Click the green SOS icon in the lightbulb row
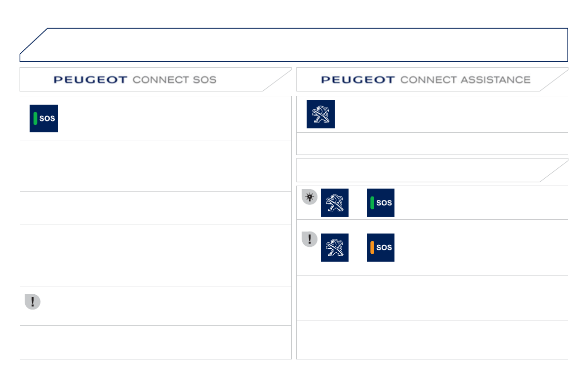Screen dimensions: 588x392 (x=380, y=202)
